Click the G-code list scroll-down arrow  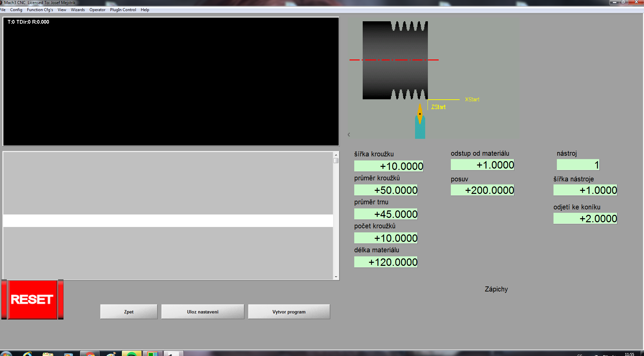coord(336,277)
